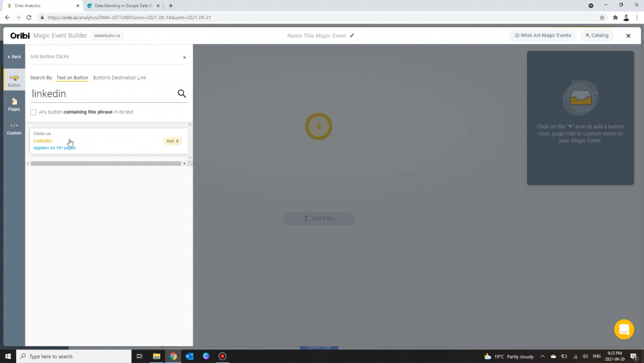Image resolution: width=644 pixels, height=363 pixels.
Task: Open the Pages section in sidebar
Action: click(x=14, y=104)
